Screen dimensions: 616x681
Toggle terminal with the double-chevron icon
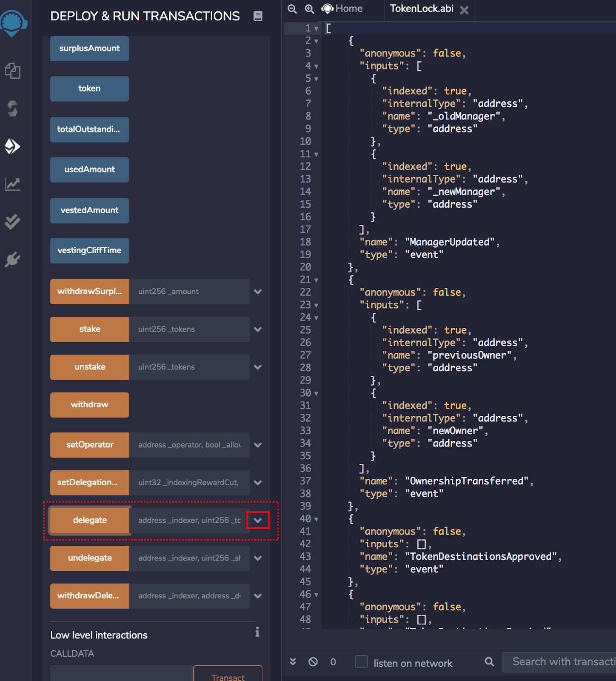click(x=293, y=661)
